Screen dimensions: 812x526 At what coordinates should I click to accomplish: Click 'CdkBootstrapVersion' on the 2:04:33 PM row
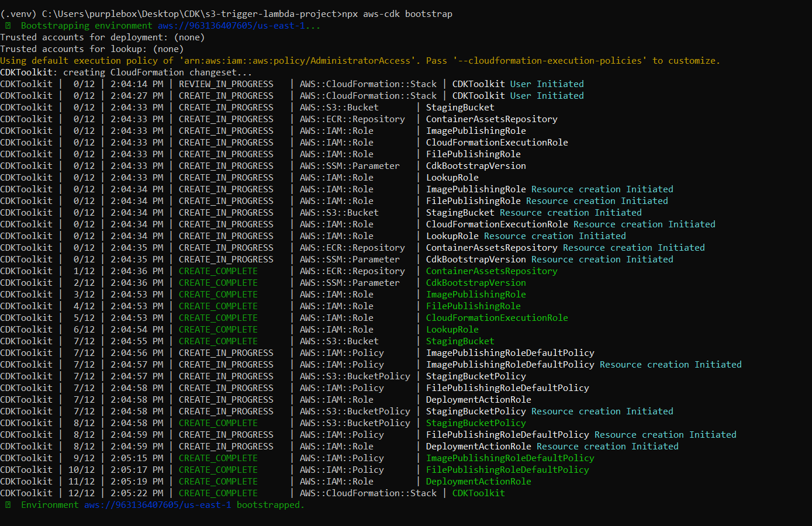click(476, 166)
